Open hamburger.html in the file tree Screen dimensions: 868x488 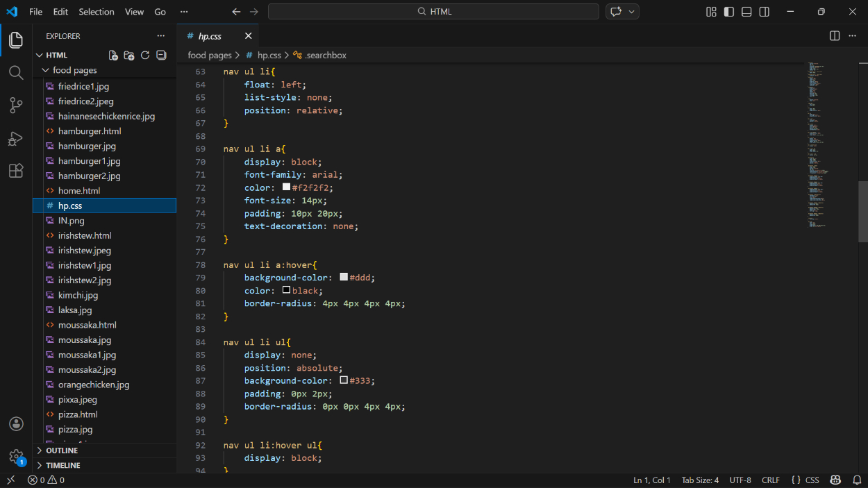(90, 131)
